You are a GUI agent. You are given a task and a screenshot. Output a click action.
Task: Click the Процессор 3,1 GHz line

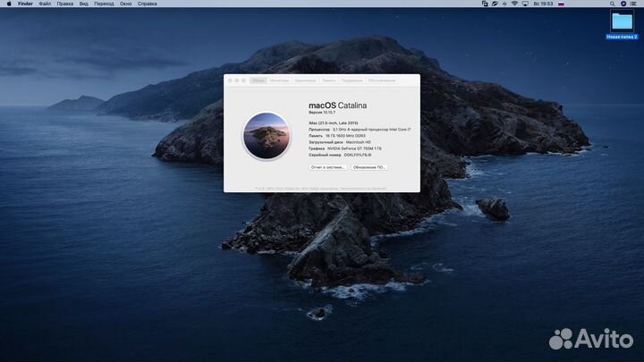[360, 130]
